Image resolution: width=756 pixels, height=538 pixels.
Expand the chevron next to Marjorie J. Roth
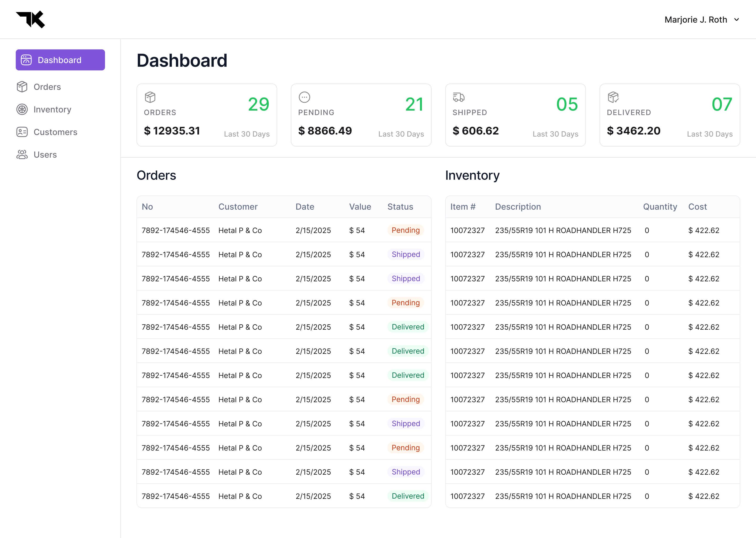(x=737, y=19)
